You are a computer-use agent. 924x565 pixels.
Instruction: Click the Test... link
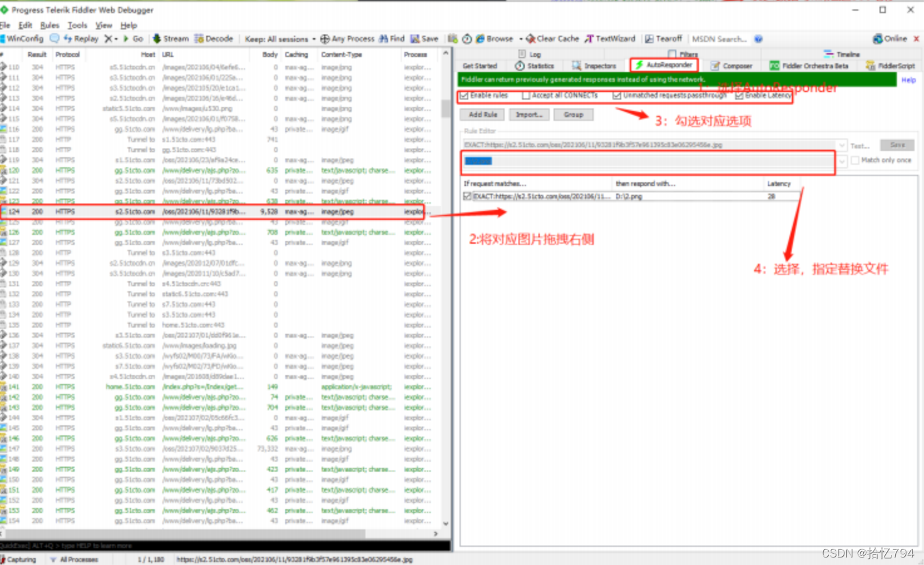click(x=859, y=145)
